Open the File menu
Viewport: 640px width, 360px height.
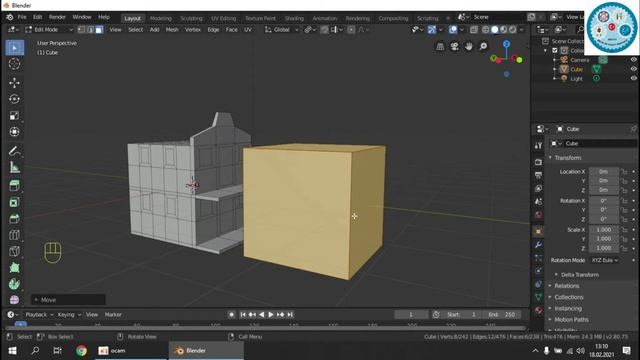[x=22, y=17]
